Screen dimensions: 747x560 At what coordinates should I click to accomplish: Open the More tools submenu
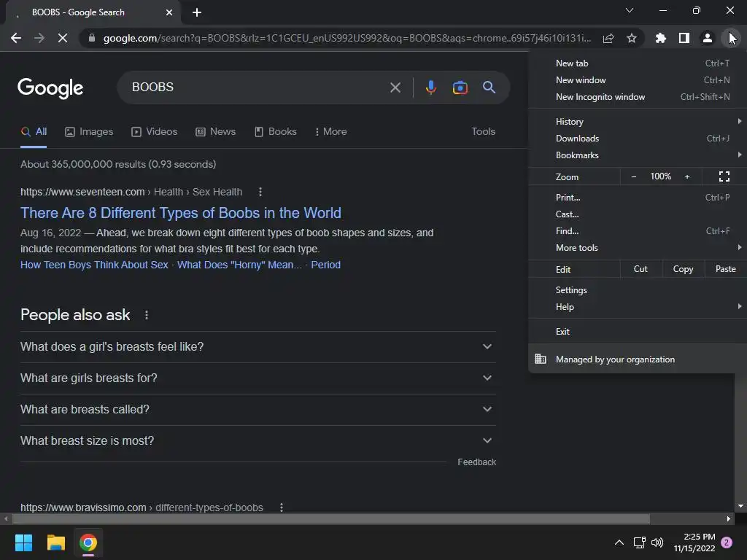[638, 248]
